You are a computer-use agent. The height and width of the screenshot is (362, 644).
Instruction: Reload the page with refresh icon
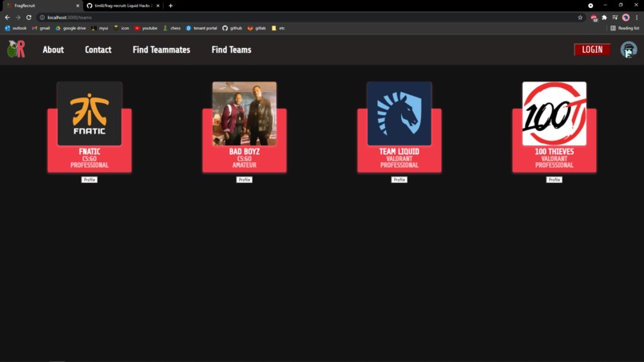pyautogui.click(x=29, y=18)
